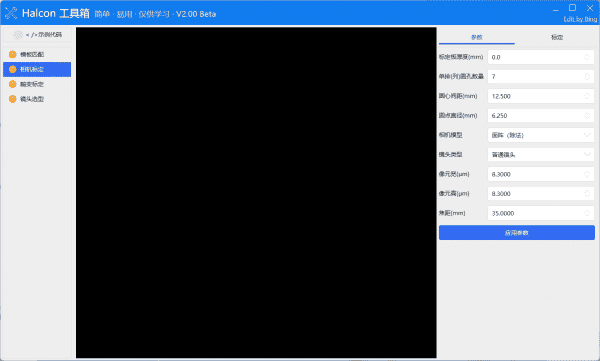Adjust the 焦距(mm) spinner arrows
The height and width of the screenshot is (361, 600).
(x=587, y=213)
